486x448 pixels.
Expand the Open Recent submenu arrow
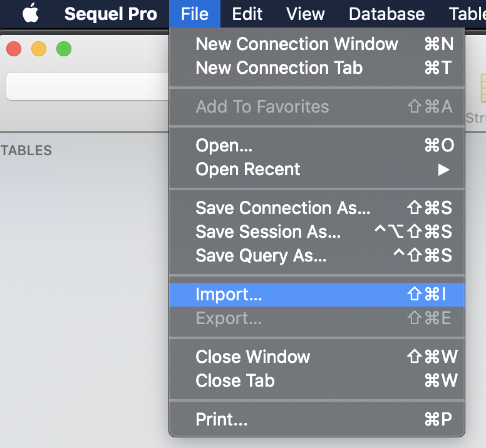(x=443, y=170)
